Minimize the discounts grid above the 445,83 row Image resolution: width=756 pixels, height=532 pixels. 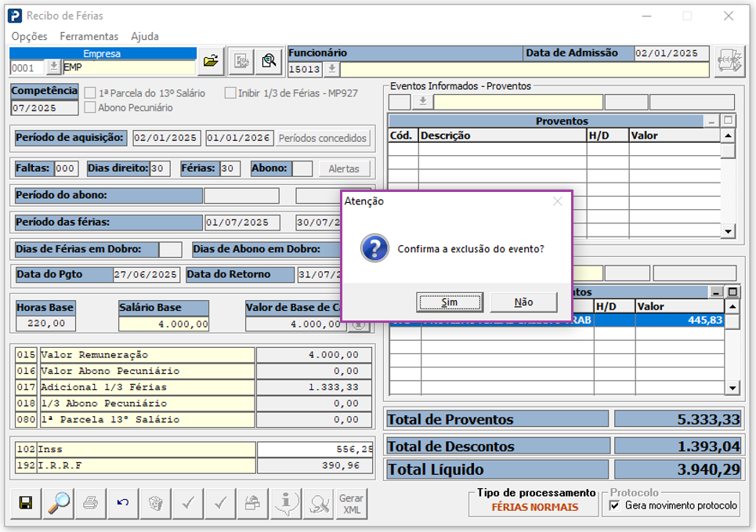(716, 291)
